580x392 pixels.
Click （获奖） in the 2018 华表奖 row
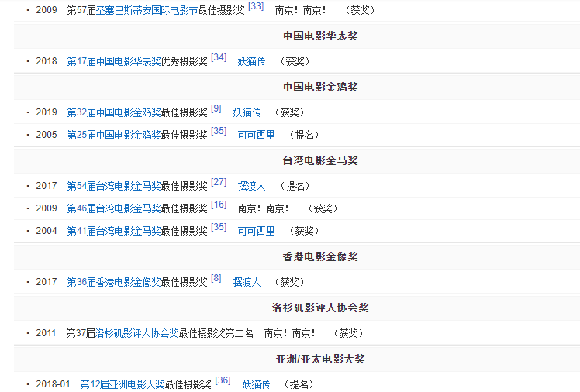295,61
